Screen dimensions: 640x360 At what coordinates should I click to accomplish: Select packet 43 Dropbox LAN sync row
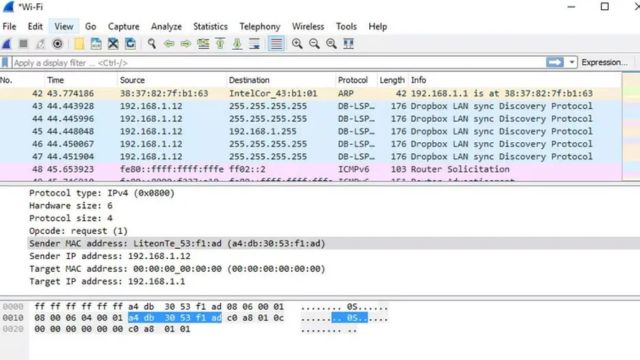click(311, 106)
